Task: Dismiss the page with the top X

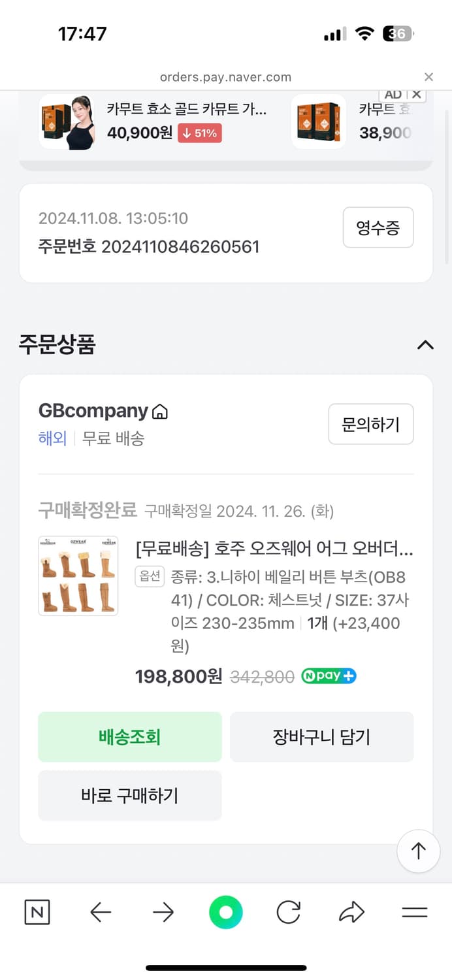Action: point(429,76)
